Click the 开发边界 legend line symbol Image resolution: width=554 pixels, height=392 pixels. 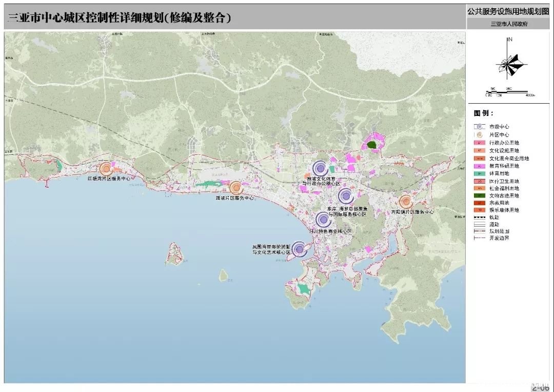pos(480,238)
